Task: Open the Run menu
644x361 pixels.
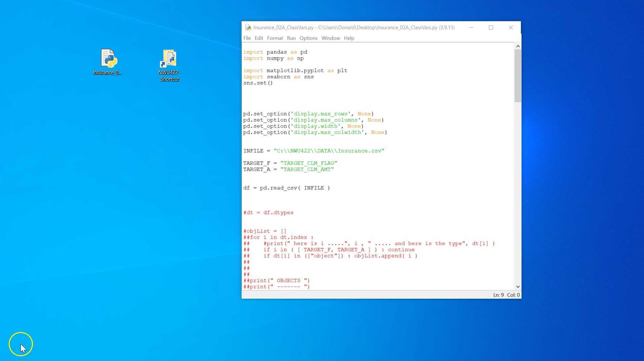Action: (x=291, y=38)
